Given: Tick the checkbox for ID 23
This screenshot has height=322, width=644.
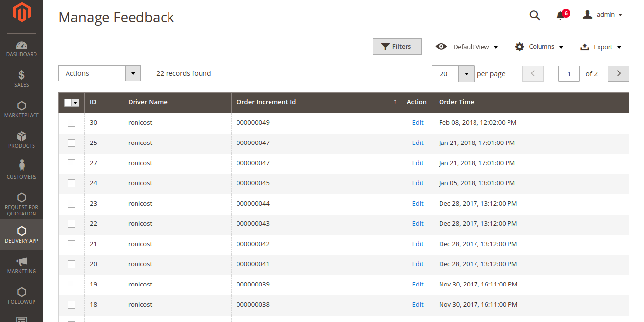Looking at the screenshot, I should point(71,204).
